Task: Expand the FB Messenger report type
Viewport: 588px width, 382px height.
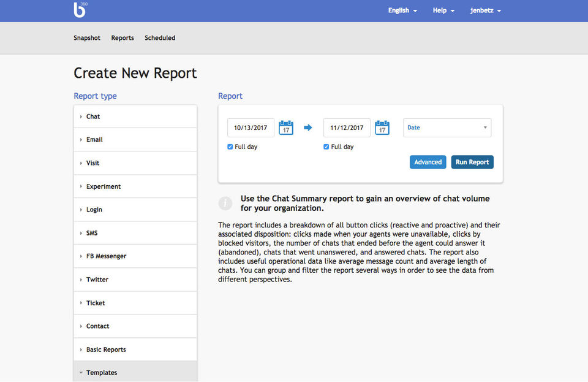Action: (x=106, y=256)
